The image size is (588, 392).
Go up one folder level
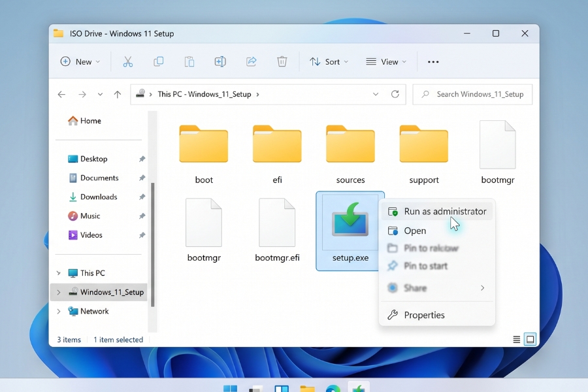[118, 95]
